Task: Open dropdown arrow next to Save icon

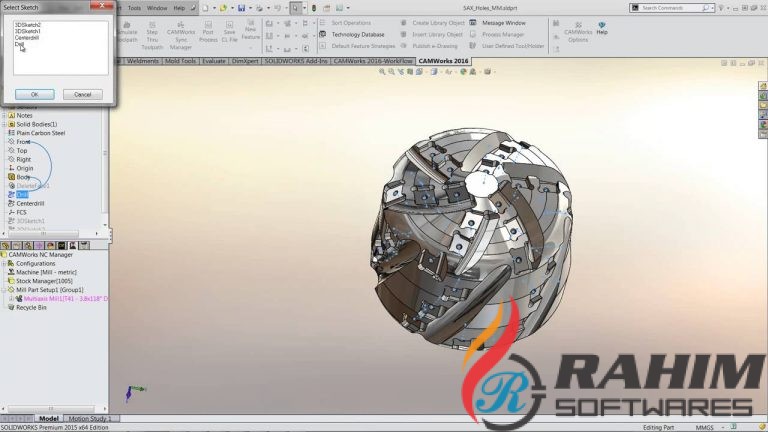Action: pyautogui.click(x=250, y=8)
